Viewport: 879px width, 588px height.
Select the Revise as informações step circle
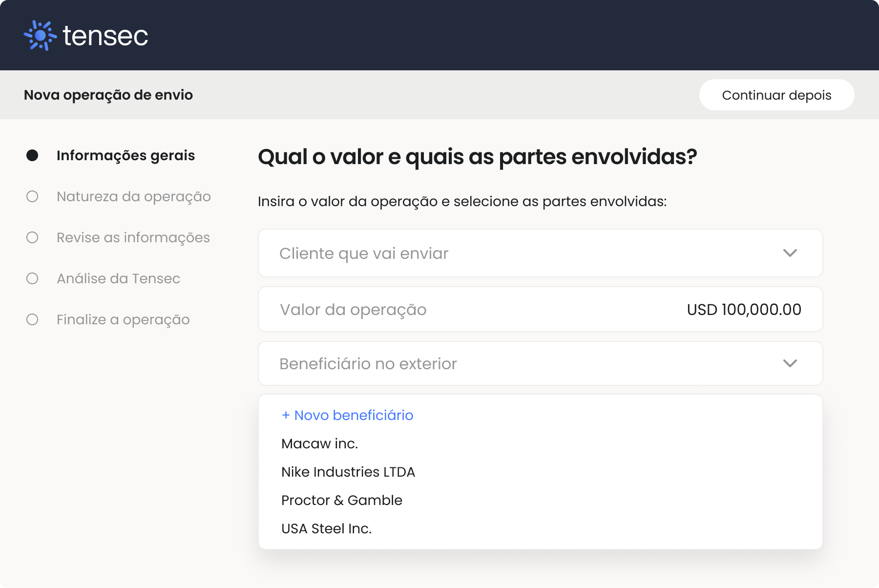click(x=32, y=237)
